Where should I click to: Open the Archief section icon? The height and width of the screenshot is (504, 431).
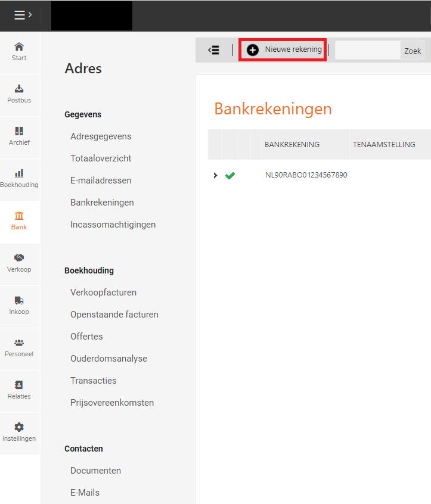(19, 132)
